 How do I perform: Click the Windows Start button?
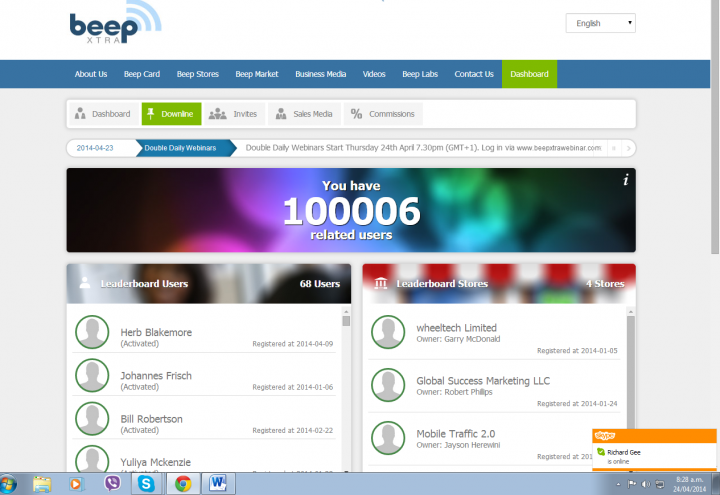(x=8, y=484)
